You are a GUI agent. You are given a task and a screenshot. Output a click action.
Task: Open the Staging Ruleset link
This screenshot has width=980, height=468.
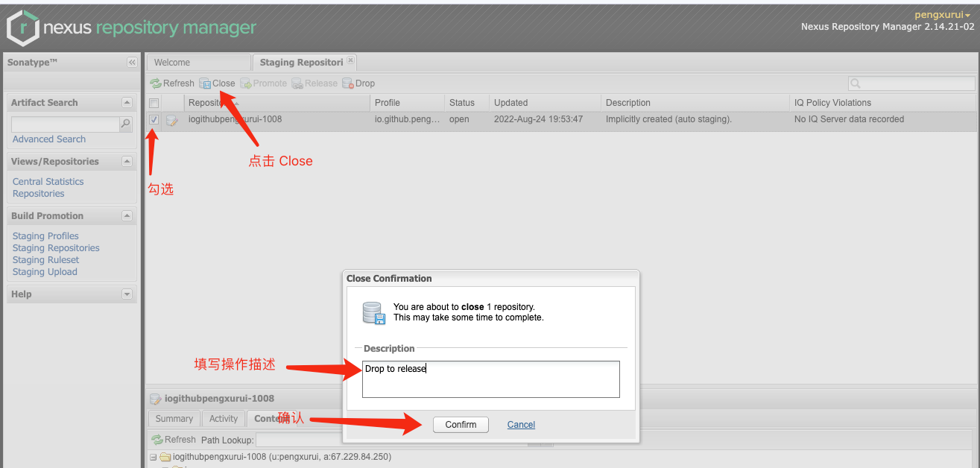pyautogui.click(x=46, y=260)
